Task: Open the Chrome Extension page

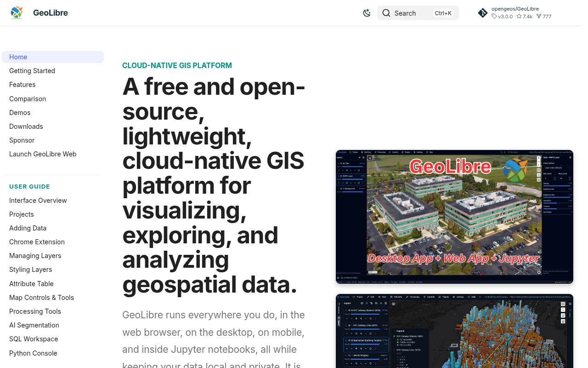Action: point(37,242)
